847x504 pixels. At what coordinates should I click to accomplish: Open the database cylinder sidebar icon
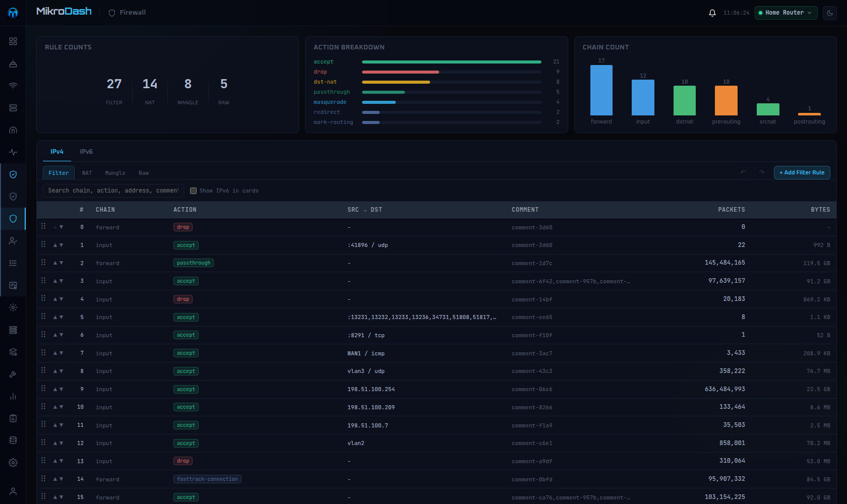[13, 440]
